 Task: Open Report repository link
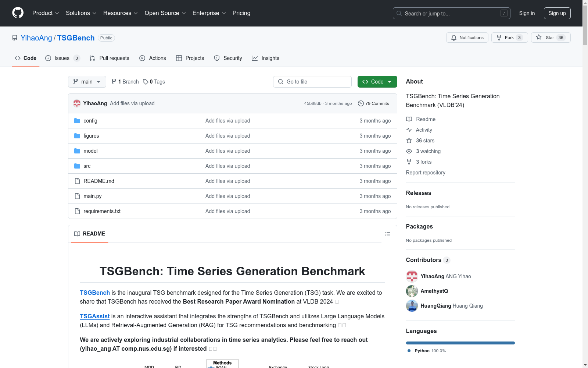426,173
